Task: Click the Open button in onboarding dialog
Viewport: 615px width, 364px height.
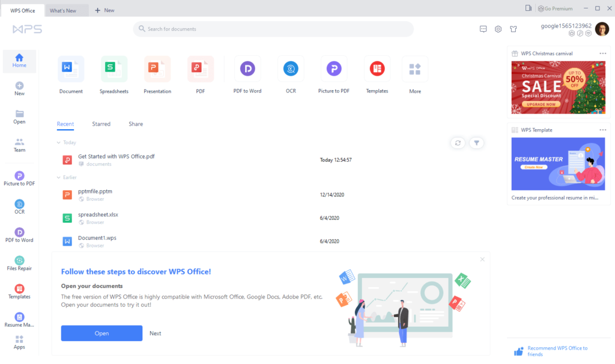Action: [101, 333]
